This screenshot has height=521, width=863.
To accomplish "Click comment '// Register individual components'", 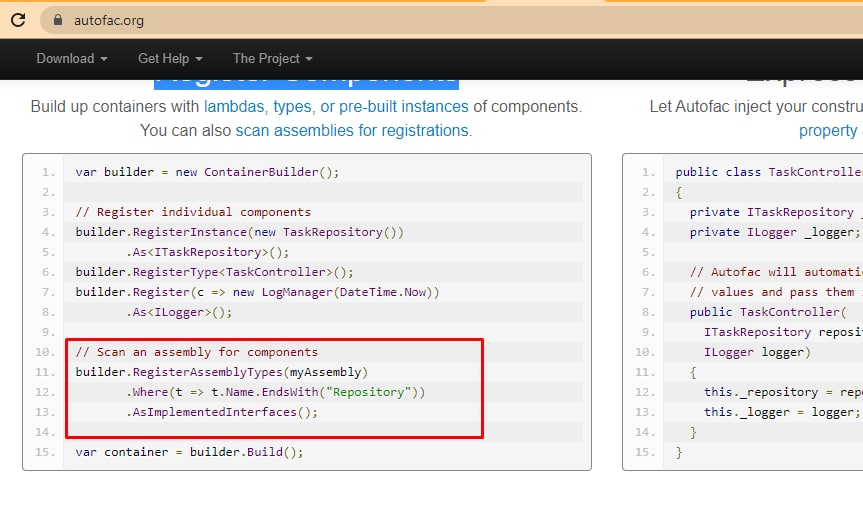I will click(x=193, y=212).
